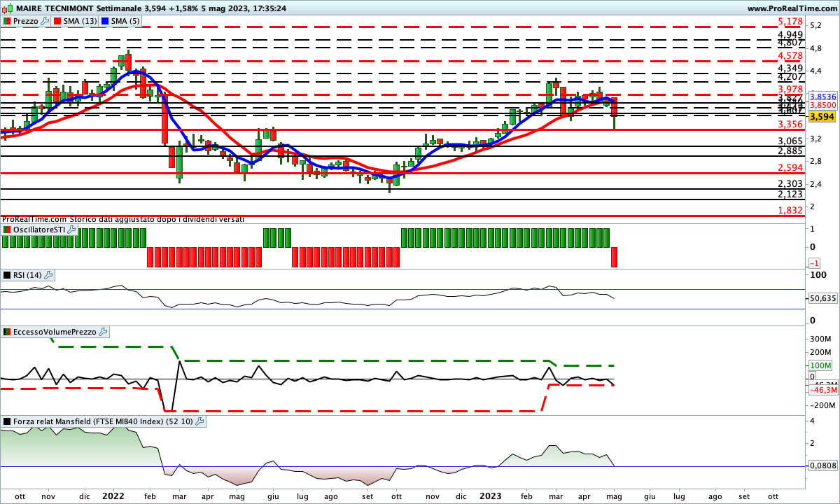
Task: Click the 4,349 level label
Action: click(x=790, y=68)
